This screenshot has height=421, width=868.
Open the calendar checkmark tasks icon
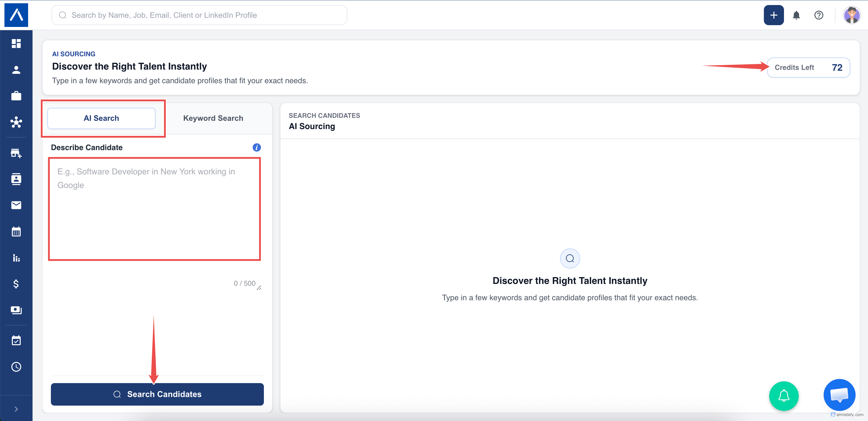click(x=16, y=340)
